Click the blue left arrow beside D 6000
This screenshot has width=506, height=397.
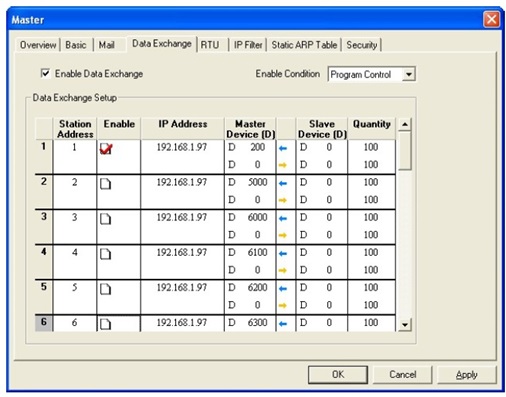click(283, 218)
